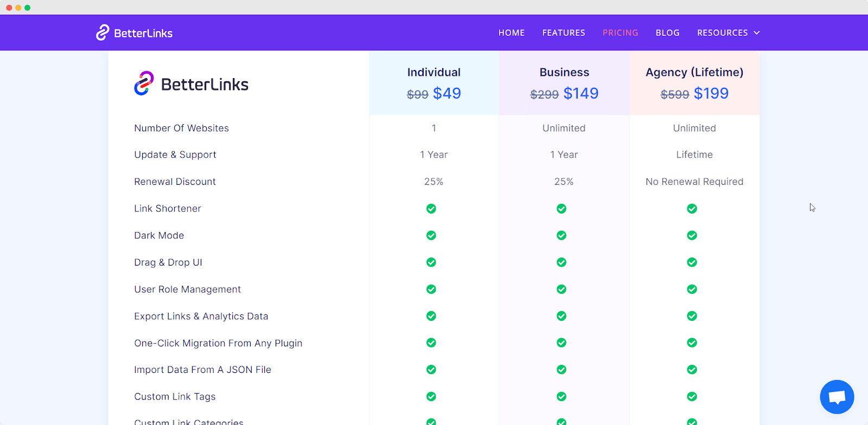
Task: Click Individual checkmark for One-Click Migration
Action: pos(431,343)
